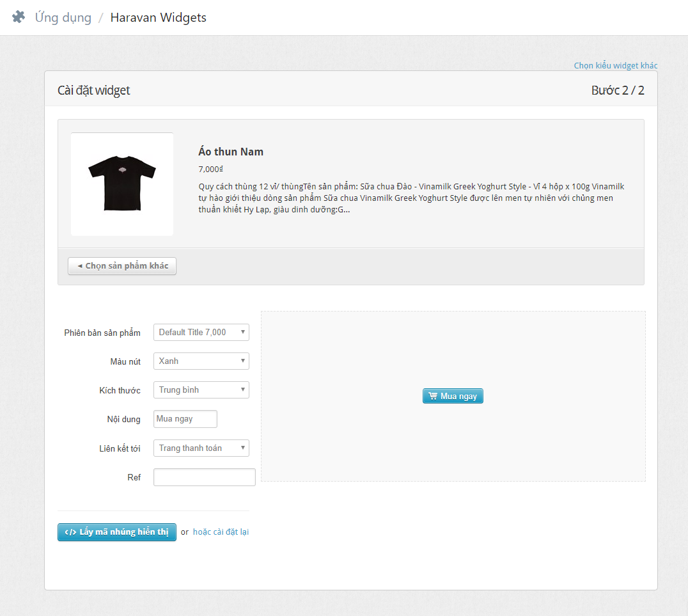
Task: Open the Kích thước size dropdown
Action: coord(201,390)
